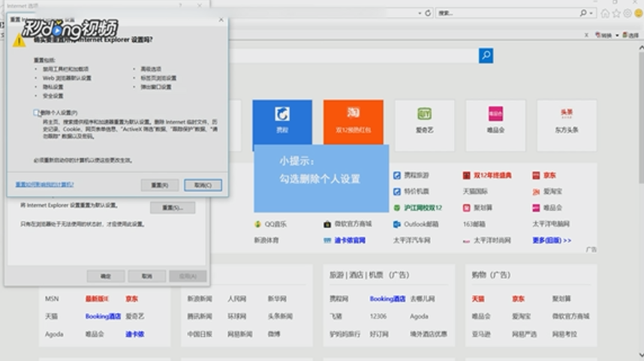Image resolution: width=644 pixels, height=361 pixels.
Task: Open the 网易严选 link
Action: [x=524, y=334]
